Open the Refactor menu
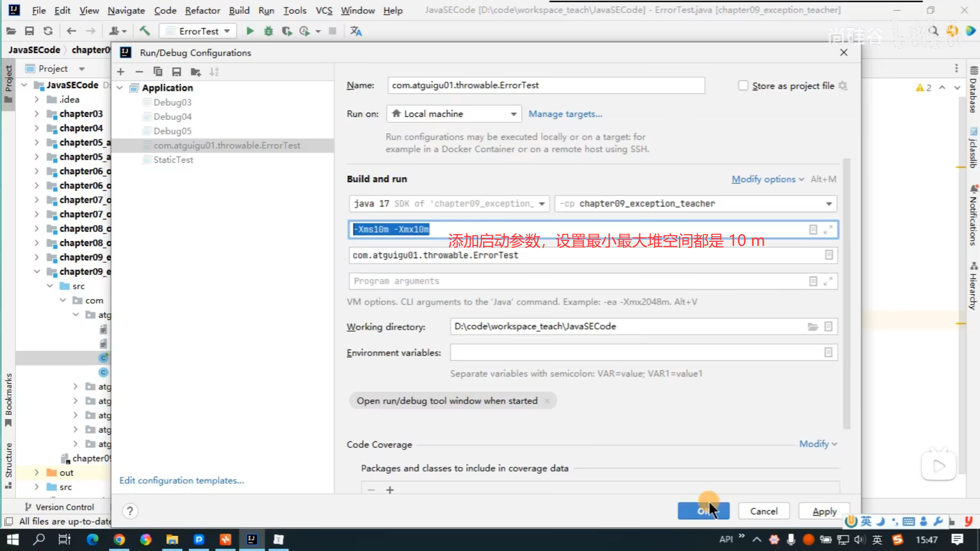This screenshot has width=980, height=551. pos(202,10)
